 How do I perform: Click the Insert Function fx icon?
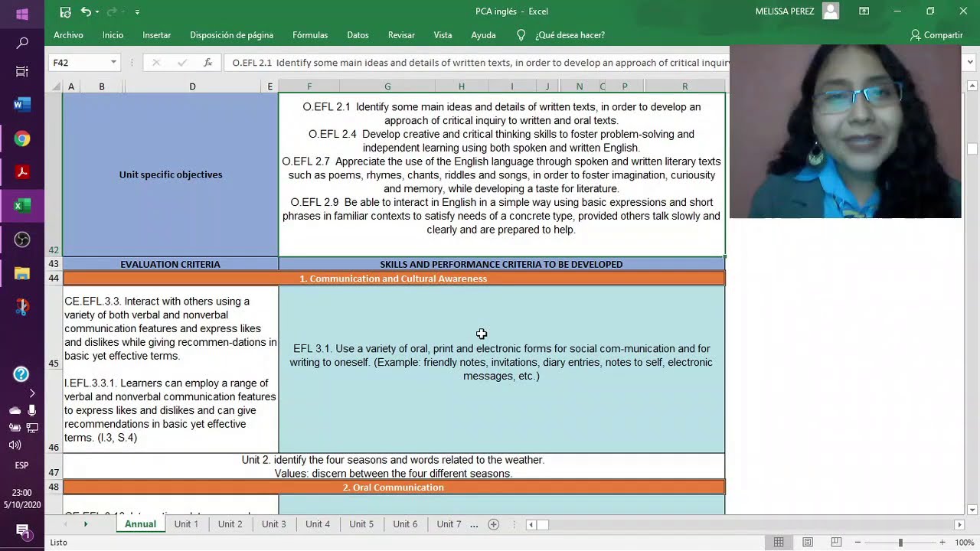point(207,63)
